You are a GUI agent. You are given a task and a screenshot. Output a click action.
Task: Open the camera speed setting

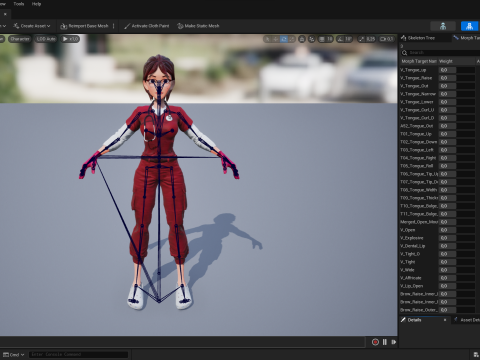387,39
